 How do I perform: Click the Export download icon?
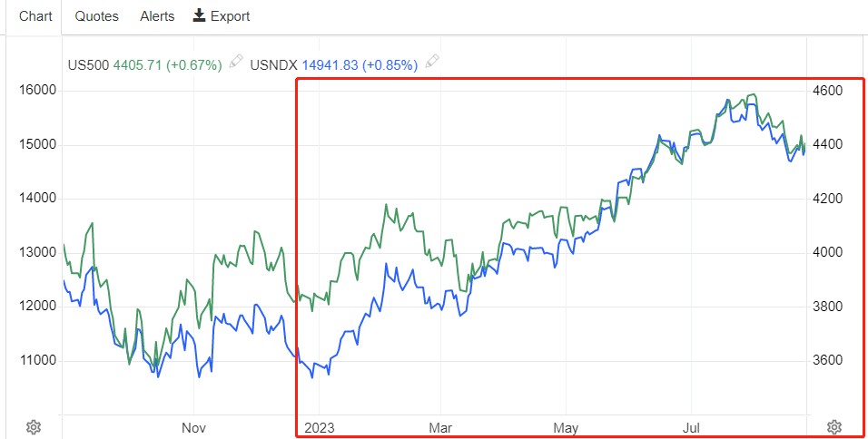click(199, 15)
